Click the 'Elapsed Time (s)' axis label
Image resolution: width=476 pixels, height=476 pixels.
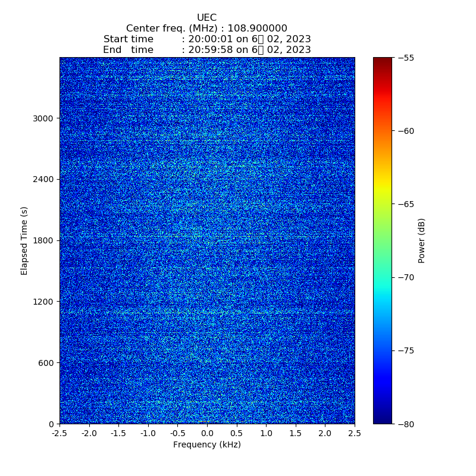pyautogui.click(x=24, y=241)
